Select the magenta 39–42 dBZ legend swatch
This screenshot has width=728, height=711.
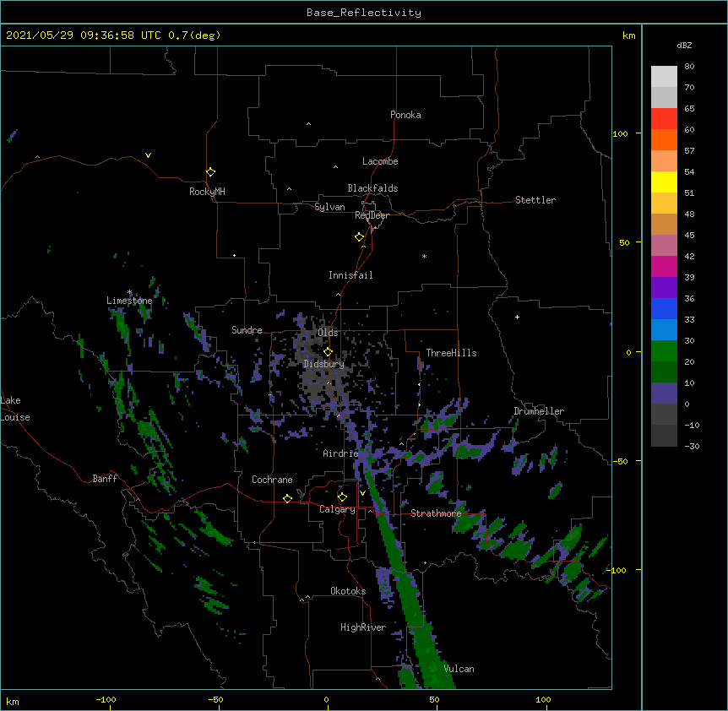(x=664, y=266)
